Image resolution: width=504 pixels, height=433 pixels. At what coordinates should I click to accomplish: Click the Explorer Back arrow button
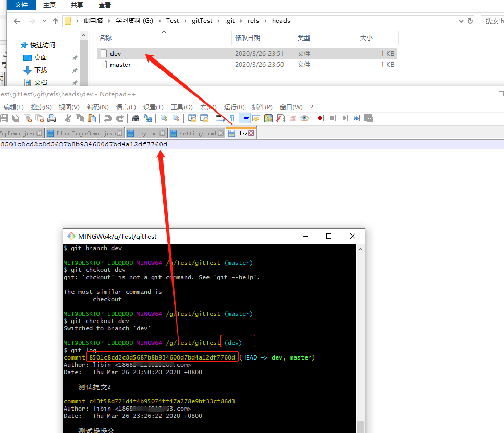(x=17, y=21)
